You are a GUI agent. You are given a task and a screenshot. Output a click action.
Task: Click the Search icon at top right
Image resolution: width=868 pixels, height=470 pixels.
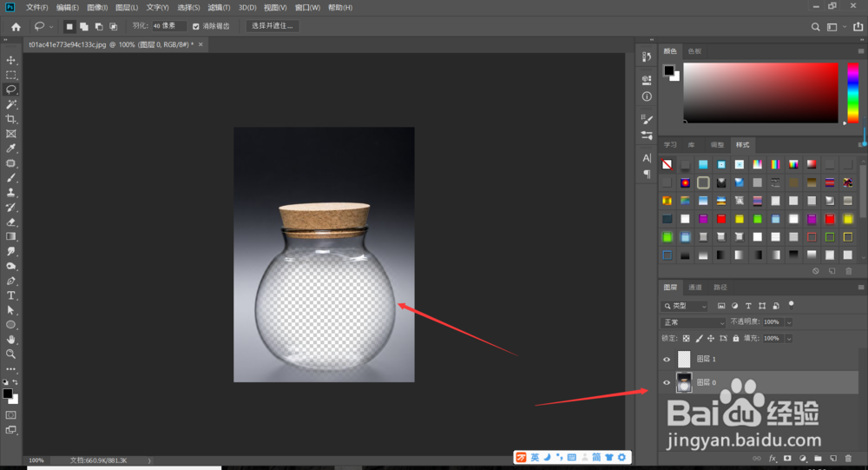[x=815, y=27]
